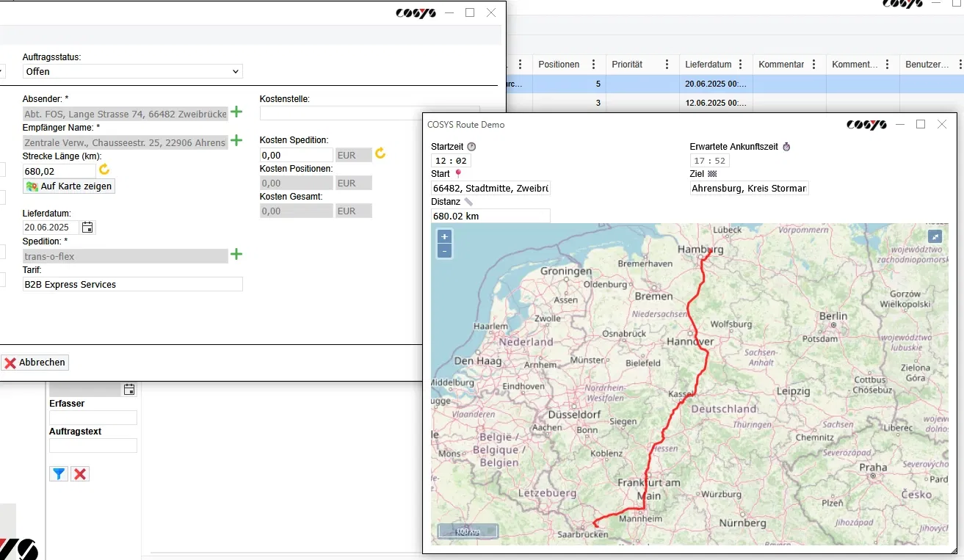Click the Kosten Positionen amount 0,00
Viewport: 964px width, 560px height.
pos(297,183)
